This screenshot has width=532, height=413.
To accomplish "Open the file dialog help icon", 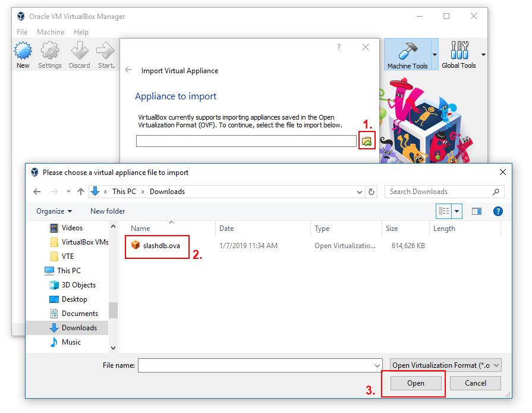I will (498, 211).
